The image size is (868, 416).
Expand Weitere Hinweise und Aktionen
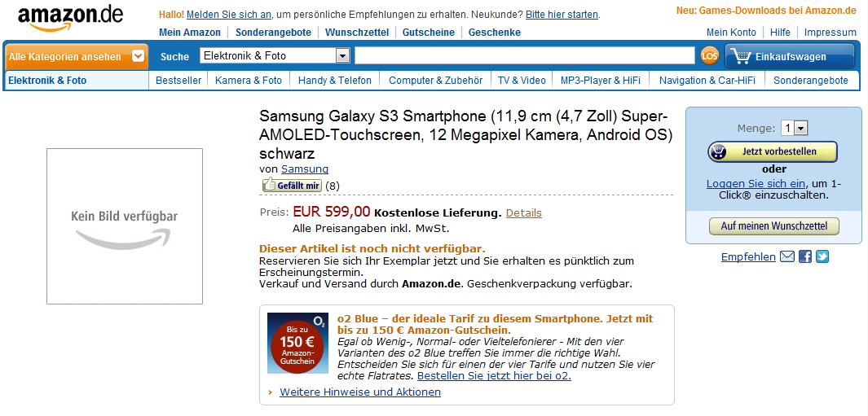[360, 392]
